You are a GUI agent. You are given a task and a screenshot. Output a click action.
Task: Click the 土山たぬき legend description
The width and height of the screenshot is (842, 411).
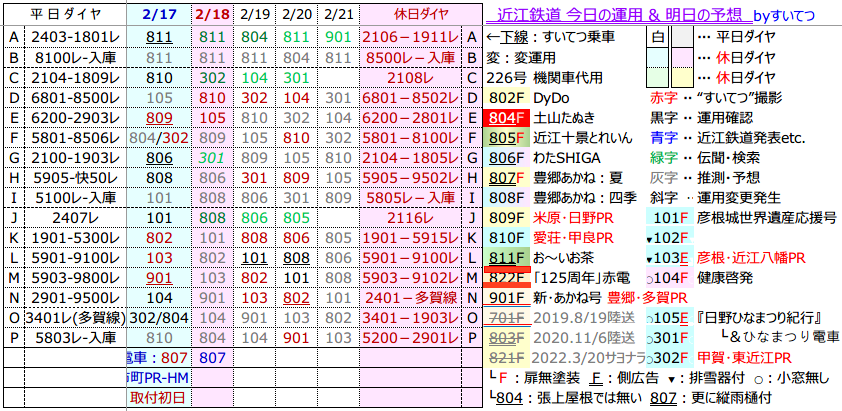coord(564,118)
